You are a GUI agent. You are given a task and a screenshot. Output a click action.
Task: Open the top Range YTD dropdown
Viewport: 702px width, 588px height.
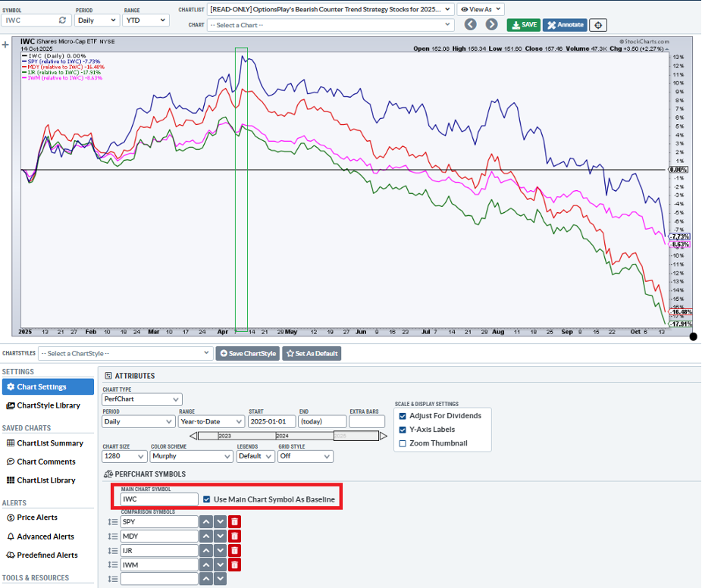(146, 20)
